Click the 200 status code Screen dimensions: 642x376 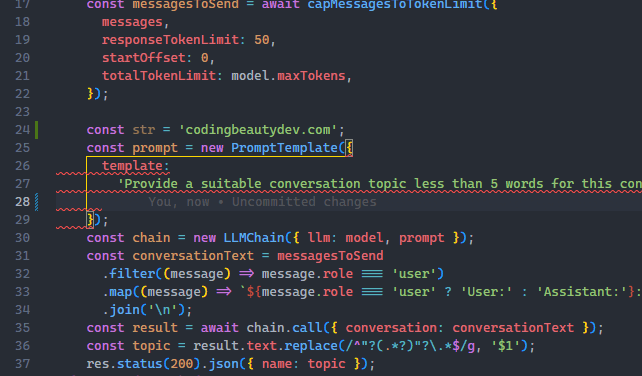[182, 364]
